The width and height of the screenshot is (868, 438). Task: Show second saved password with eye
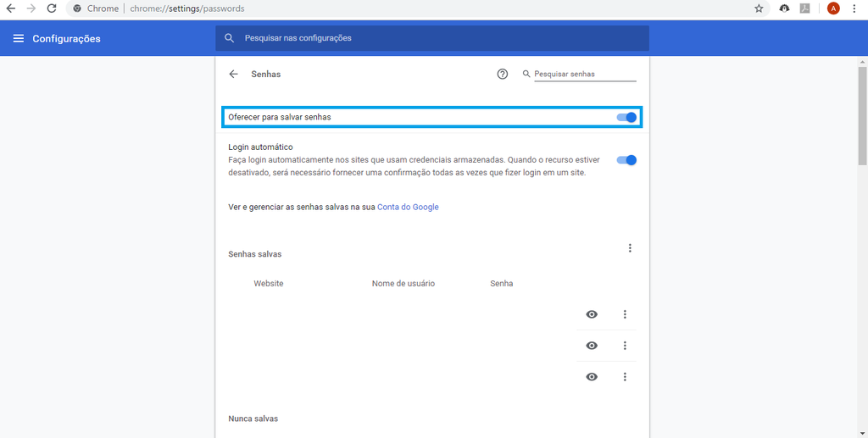(x=592, y=346)
